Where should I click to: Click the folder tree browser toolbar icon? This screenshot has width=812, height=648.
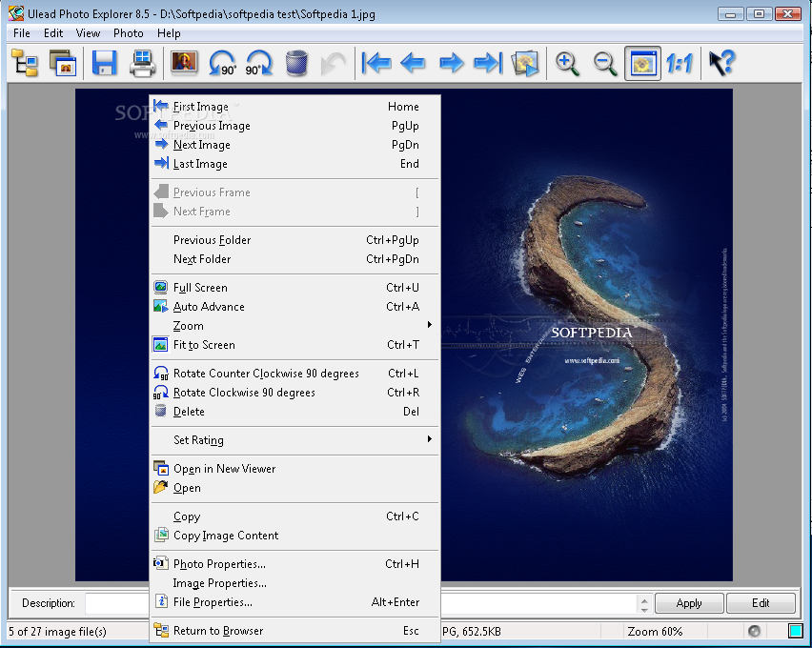25,63
